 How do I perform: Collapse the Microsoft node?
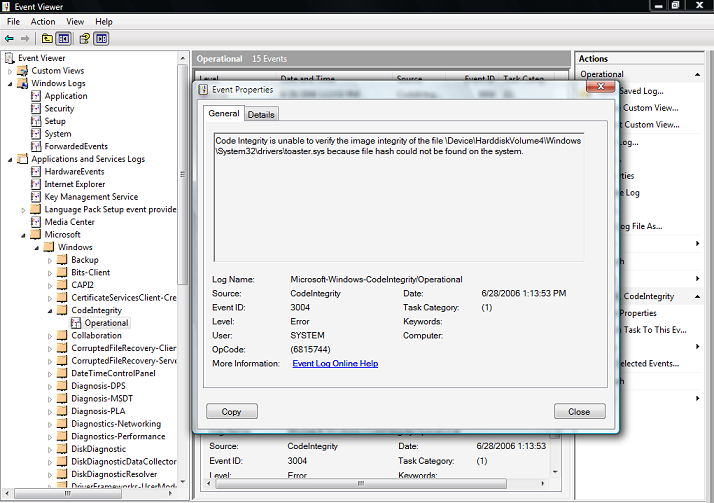(x=23, y=235)
